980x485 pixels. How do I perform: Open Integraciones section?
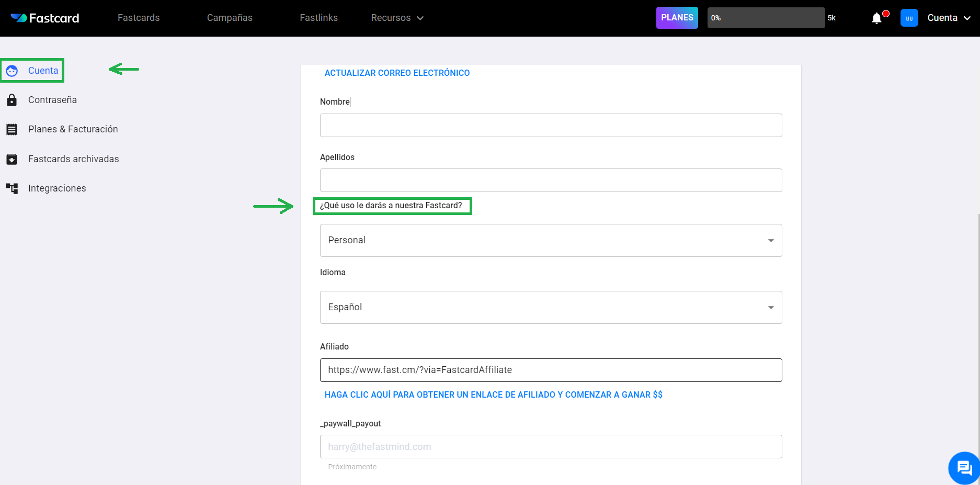coord(57,188)
